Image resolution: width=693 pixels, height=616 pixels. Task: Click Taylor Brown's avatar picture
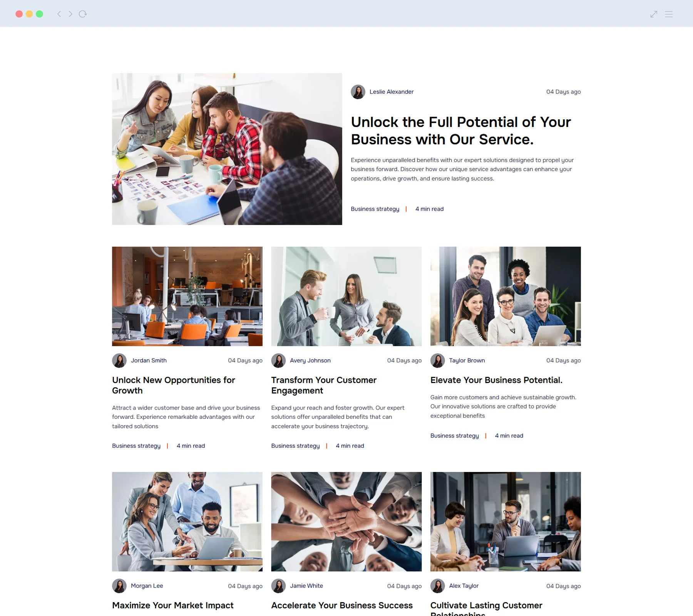click(x=438, y=361)
